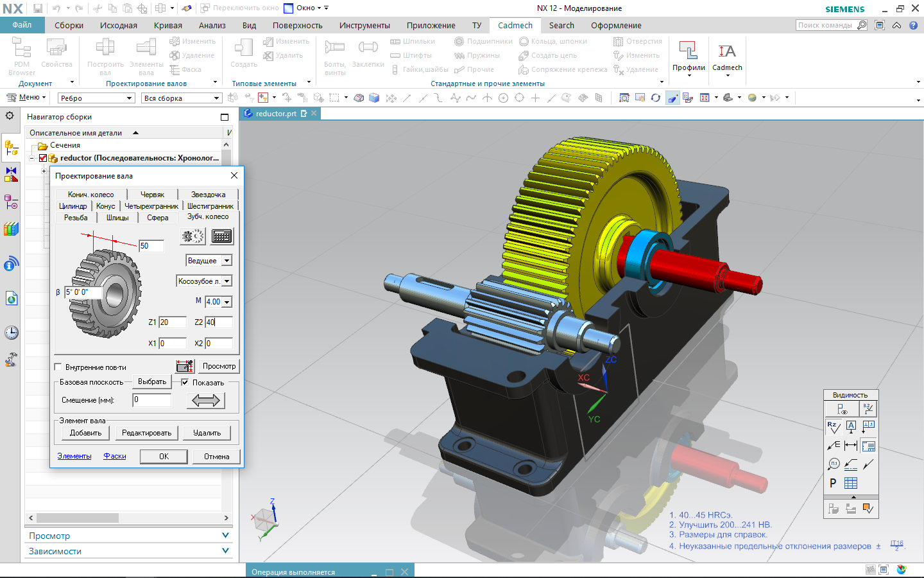Enable the Внутренние пов-ти checkbox

click(58, 367)
